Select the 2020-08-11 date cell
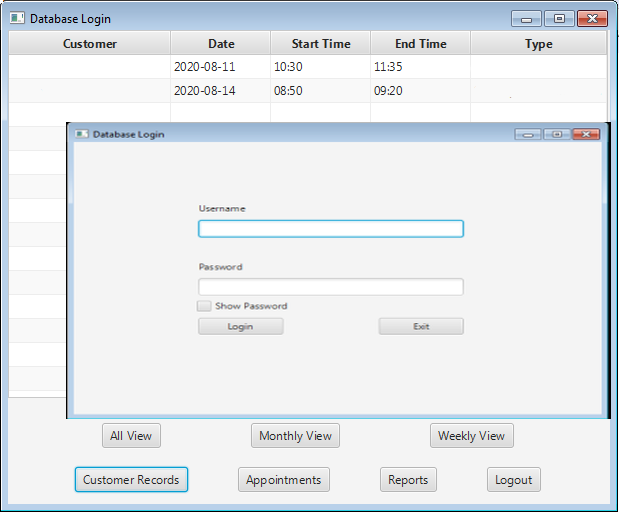Screen dimensions: 622x513 221,67
